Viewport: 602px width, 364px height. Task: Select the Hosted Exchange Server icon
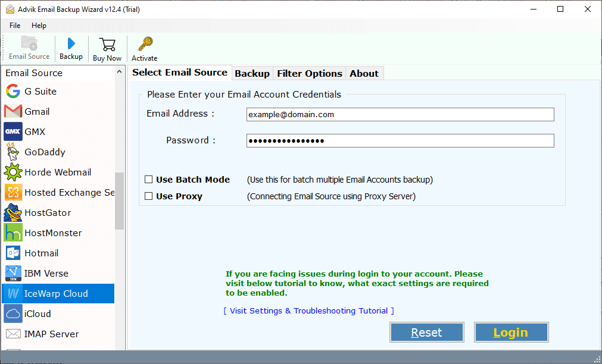tap(13, 192)
